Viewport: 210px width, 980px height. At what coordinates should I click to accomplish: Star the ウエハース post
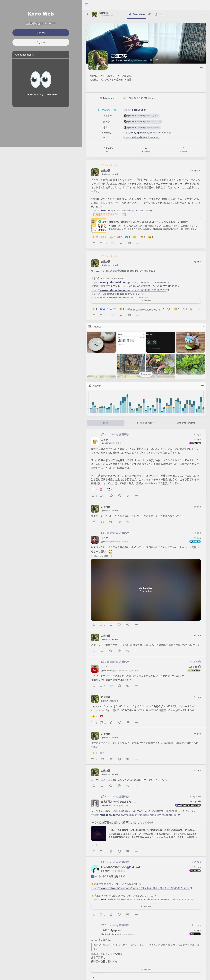(x=111, y=522)
